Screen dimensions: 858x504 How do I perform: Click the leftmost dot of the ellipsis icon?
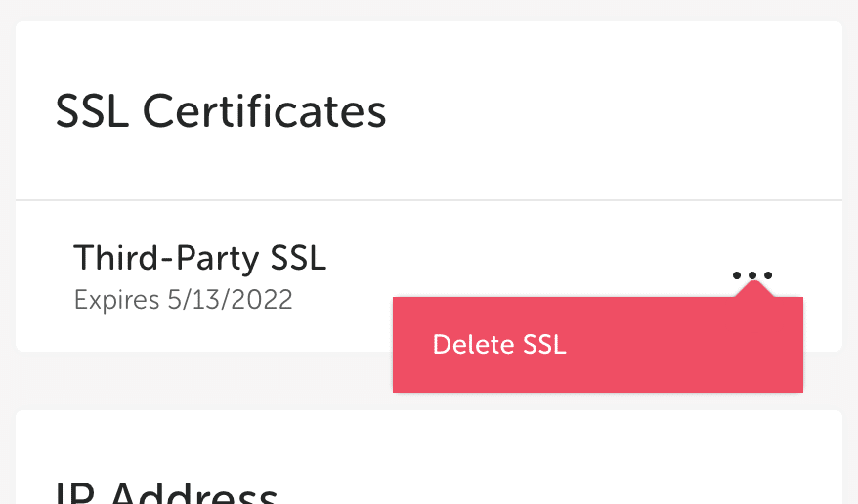coord(738,275)
